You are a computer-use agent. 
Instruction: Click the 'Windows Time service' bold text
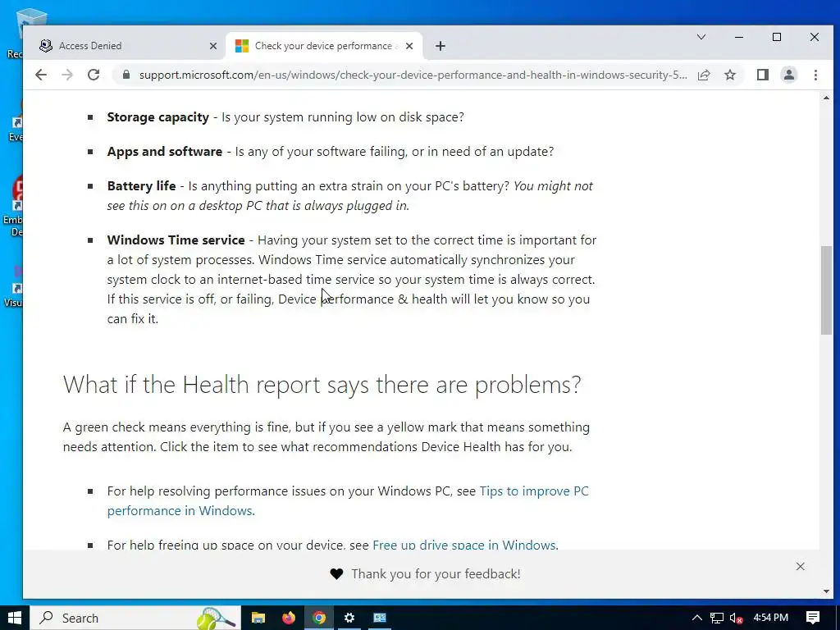(x=176, y=240)
